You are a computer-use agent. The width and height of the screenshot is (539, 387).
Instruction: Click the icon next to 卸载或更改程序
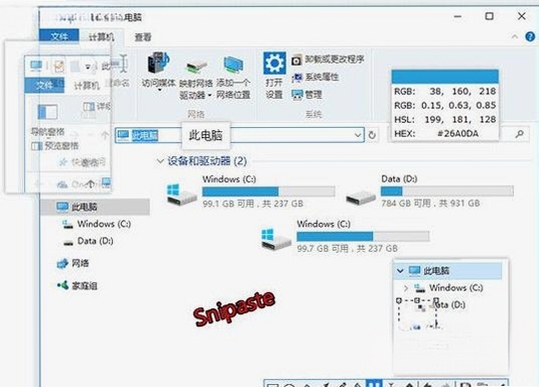click(x=296, y=61)
